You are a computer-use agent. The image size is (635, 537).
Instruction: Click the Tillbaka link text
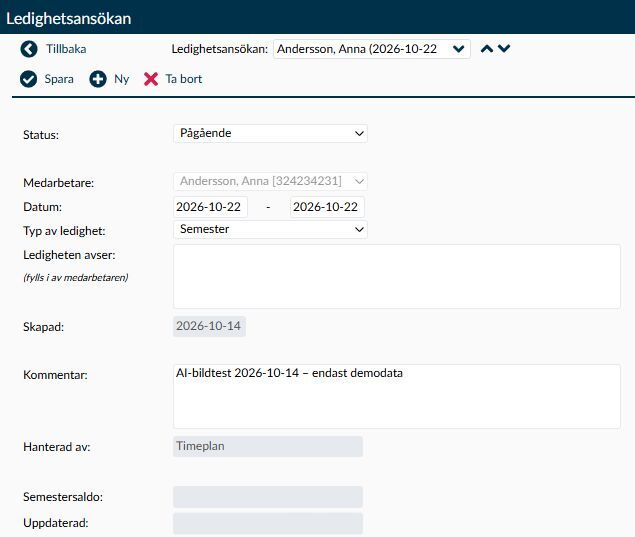point(66,49)
